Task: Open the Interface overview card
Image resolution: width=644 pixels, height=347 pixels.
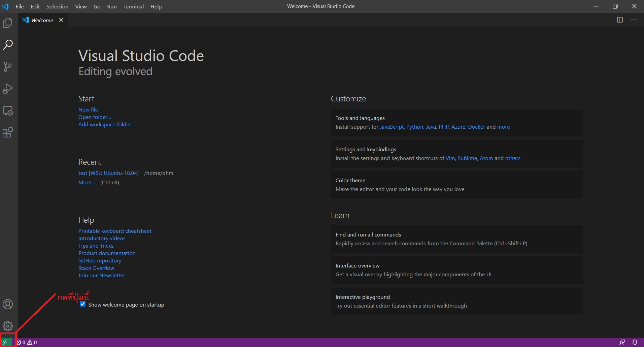Action: [457, 270]
